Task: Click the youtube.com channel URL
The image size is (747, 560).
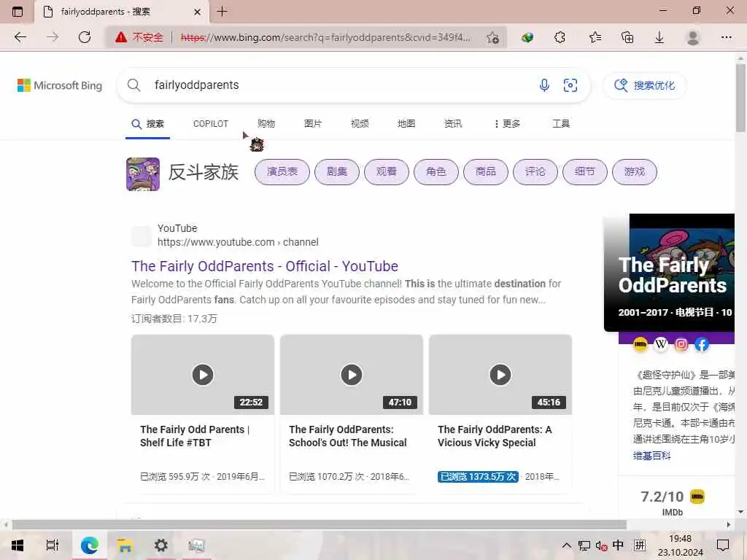Action: (238, 242)
